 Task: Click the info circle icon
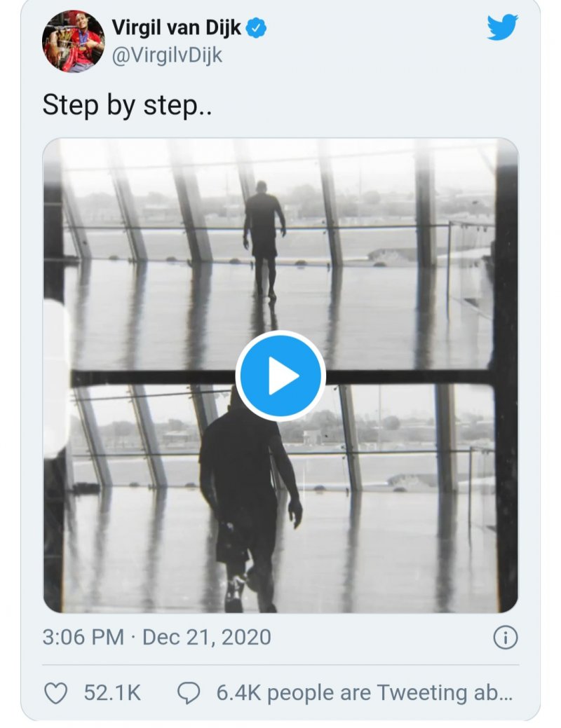click(505, 637)
